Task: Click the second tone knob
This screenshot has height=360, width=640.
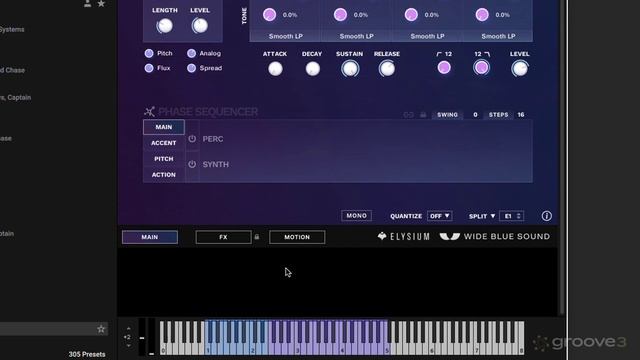Action: [340, 15]
